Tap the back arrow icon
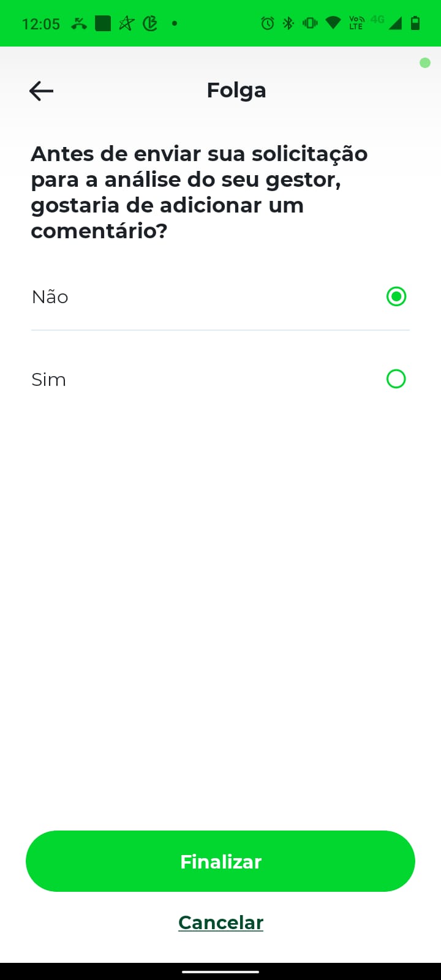 click(x=41, y=91)
